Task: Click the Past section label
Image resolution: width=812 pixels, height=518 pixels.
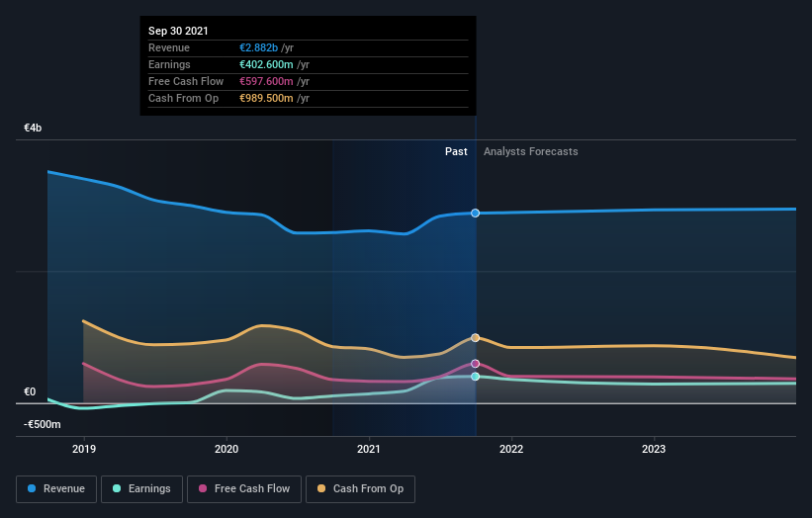Action: (x=456, y=151)
